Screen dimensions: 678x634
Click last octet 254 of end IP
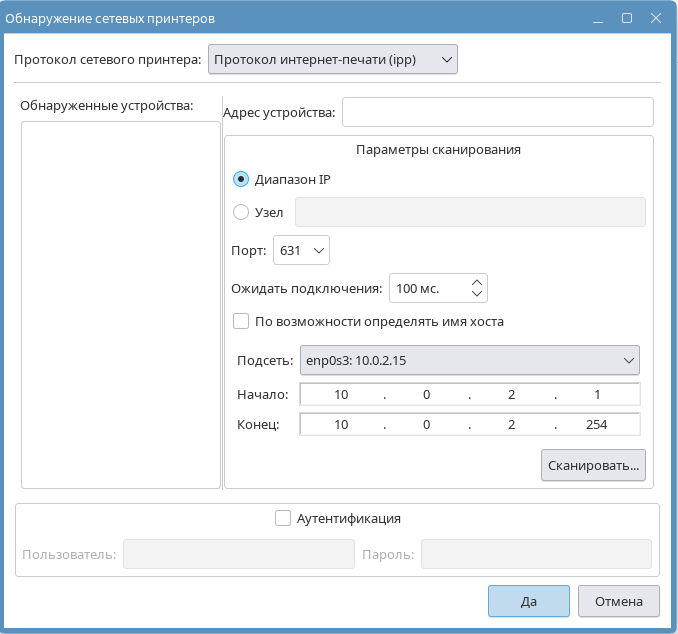[598, 425]
